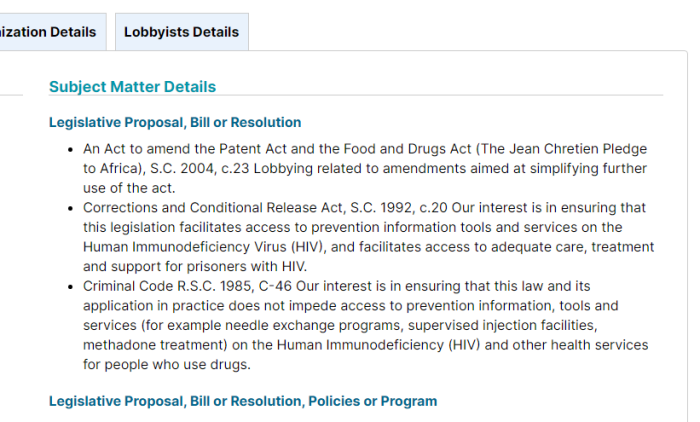The image size is (700, 422).
Task: Click the bullet marker beside the Corrections Act entry
Action: pos(70,209)
